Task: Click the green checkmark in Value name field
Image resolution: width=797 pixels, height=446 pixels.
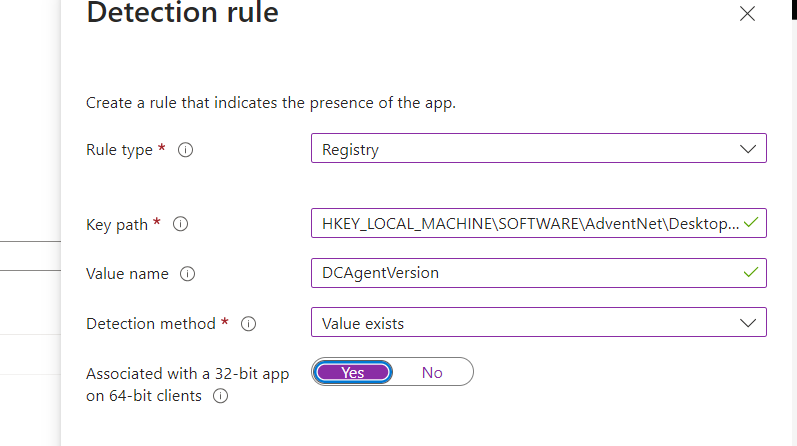Action: (x=752, y=272)
